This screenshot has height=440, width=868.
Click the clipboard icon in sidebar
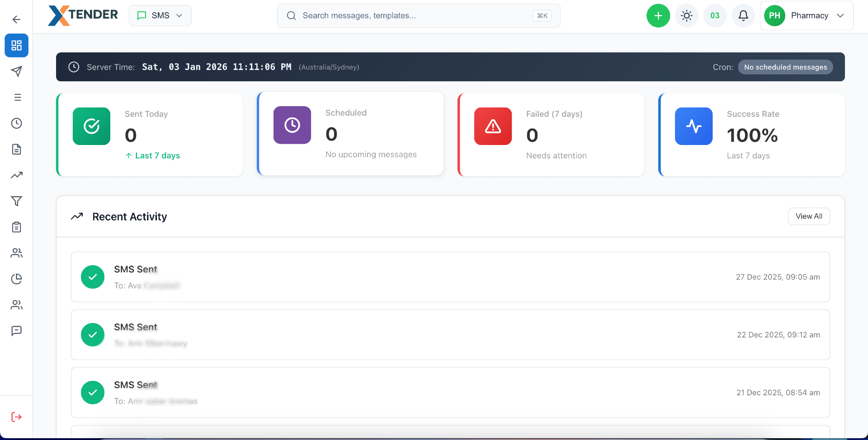tap(16, 227)
